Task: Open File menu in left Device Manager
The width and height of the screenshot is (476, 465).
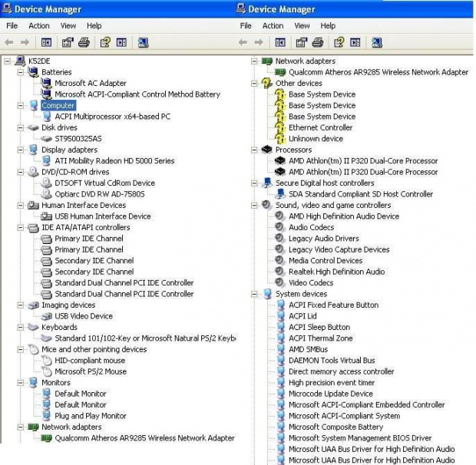Action: tap(12, 26)
